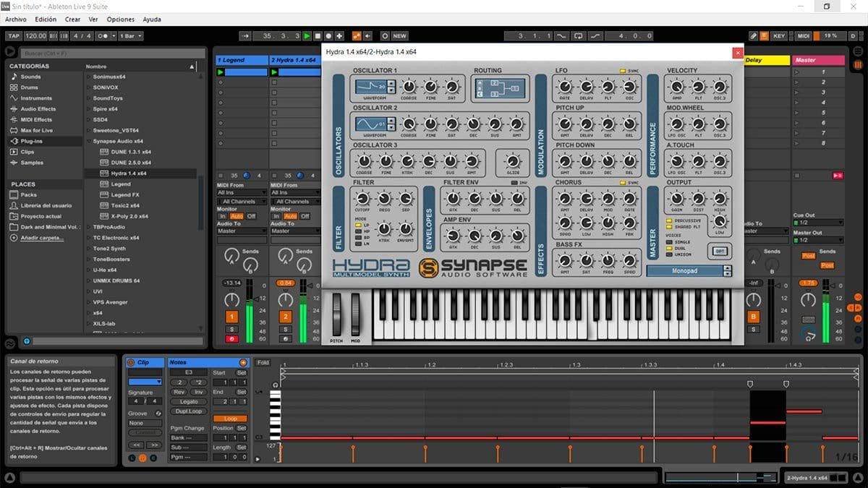Open the Crear menu
This screenshot has width=868, height=488.
tap(72, 20)
